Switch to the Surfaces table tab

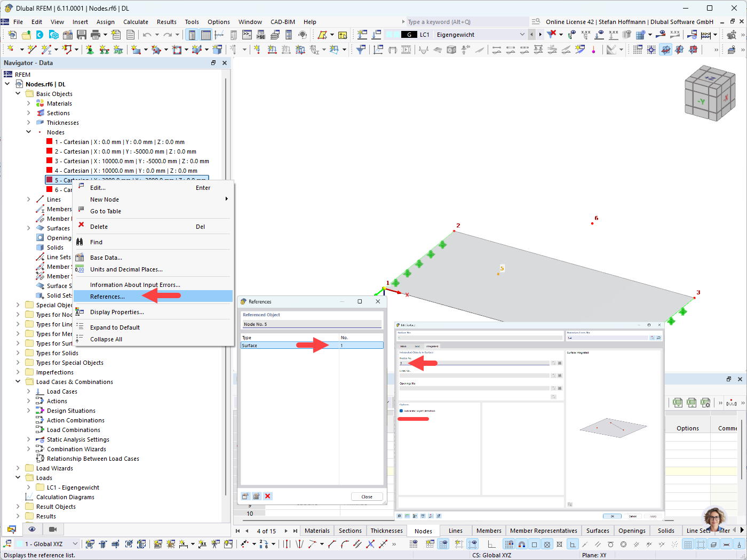pyautogui.click(x=598, y=531)
